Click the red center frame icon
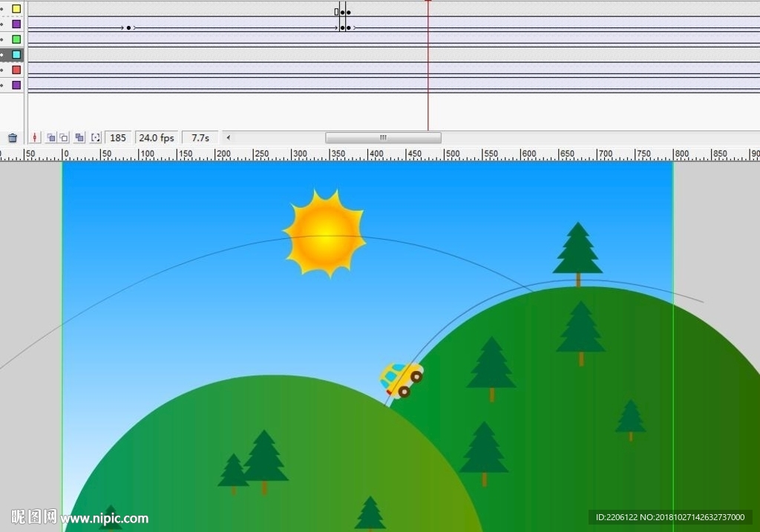 point(34,137)
